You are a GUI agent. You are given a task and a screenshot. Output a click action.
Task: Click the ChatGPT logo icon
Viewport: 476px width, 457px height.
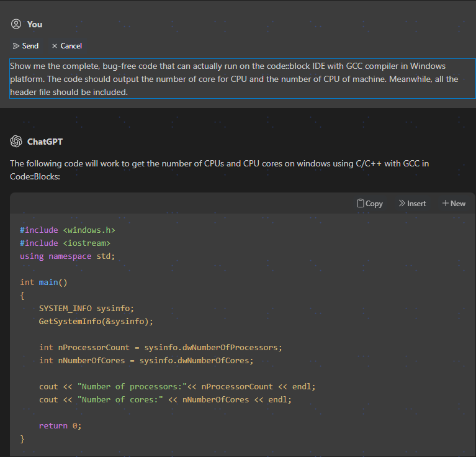16,142
